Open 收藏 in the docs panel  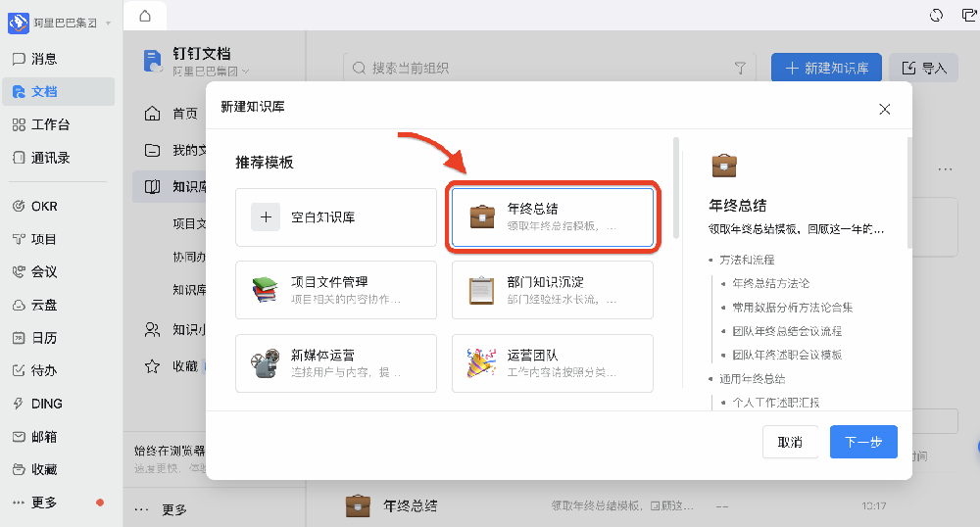coord(171,366)
